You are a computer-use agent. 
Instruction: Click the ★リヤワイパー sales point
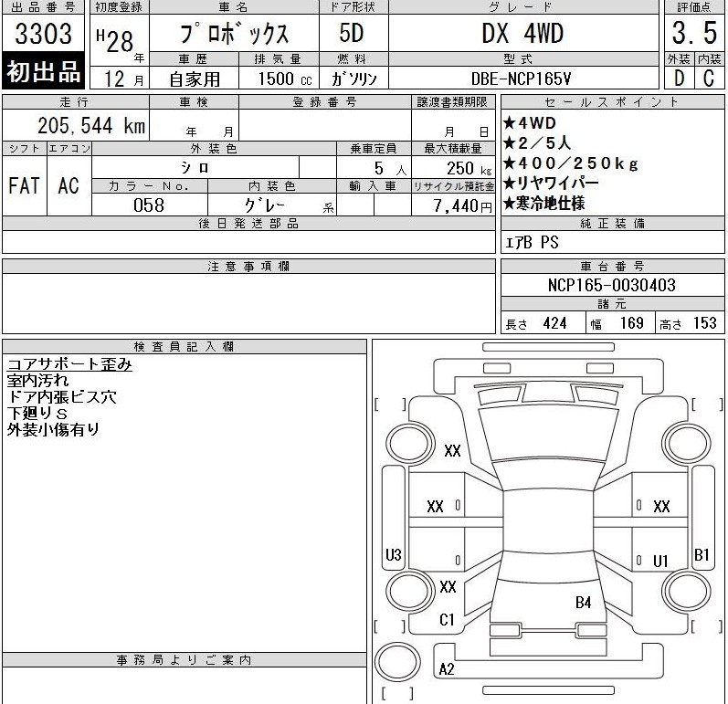click(x=551, y=183)
